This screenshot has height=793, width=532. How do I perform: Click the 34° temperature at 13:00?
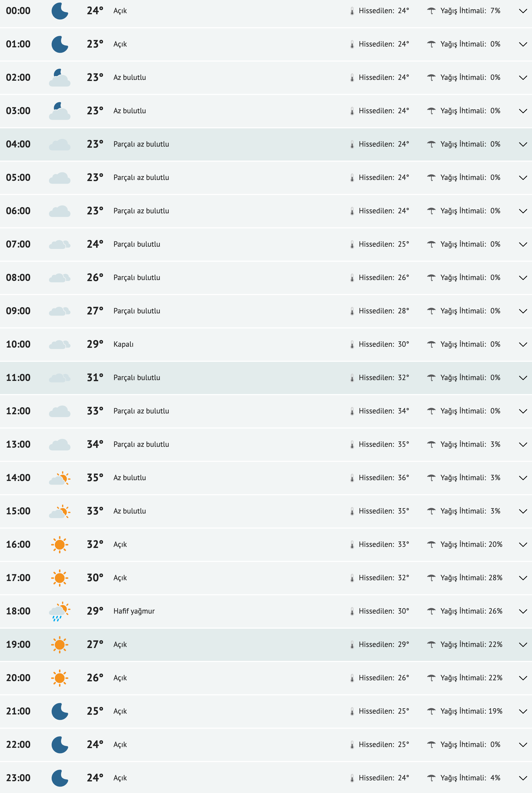click(95, 444)
